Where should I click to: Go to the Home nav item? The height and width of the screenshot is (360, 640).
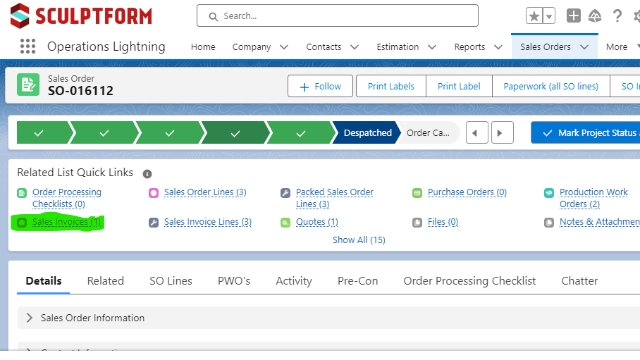[x=203, y=47]
